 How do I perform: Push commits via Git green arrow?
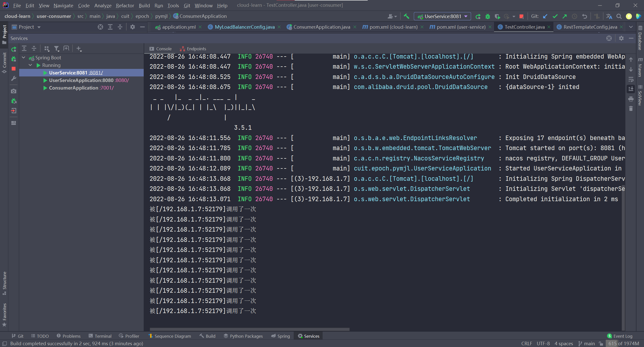tap(565, 16)
